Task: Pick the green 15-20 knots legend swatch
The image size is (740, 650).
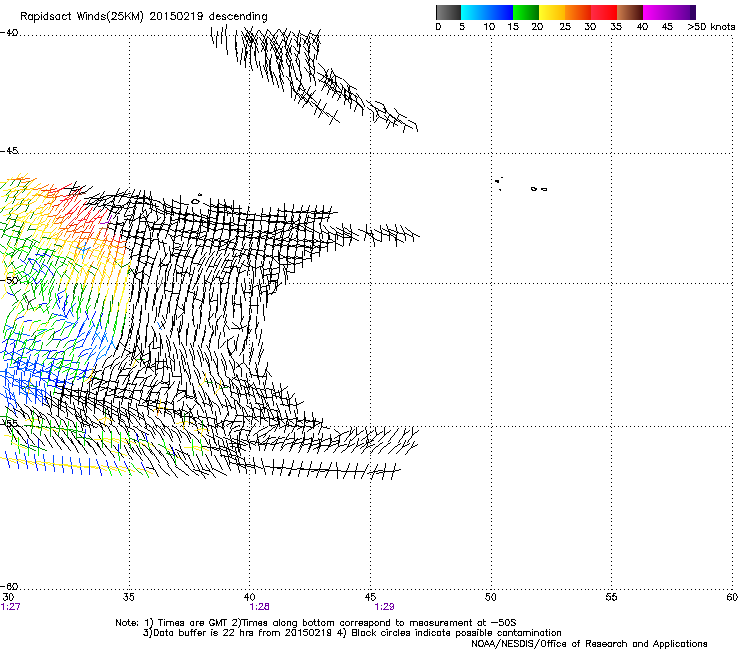Action: pyautogui.click(x=526, y=12)
